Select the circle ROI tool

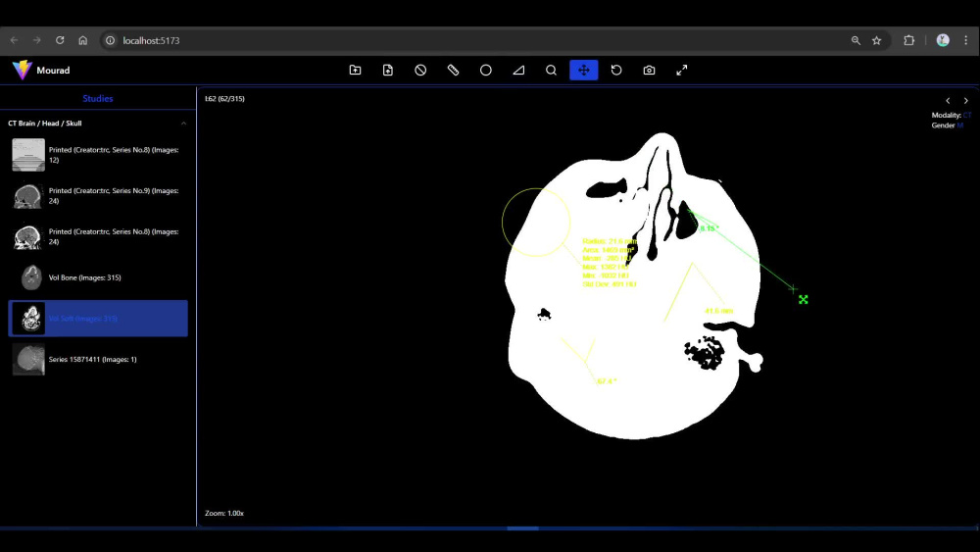click(x=486, y=70)
